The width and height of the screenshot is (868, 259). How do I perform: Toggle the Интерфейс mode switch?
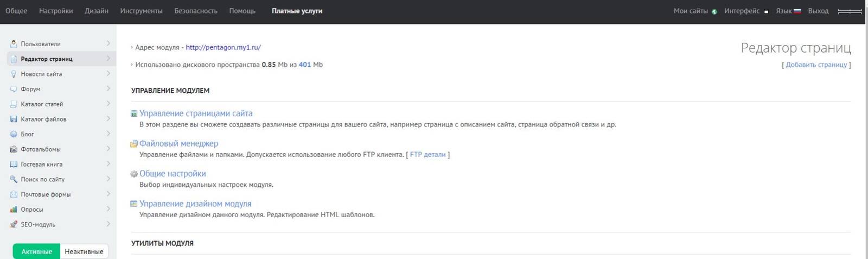(766, 11)
